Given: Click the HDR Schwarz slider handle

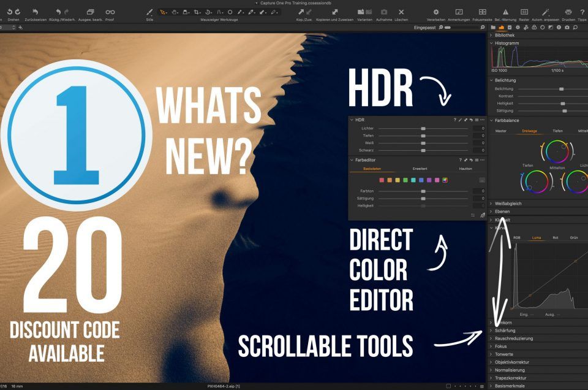Looking at the screenshot, I should click(x=423, y=150).
